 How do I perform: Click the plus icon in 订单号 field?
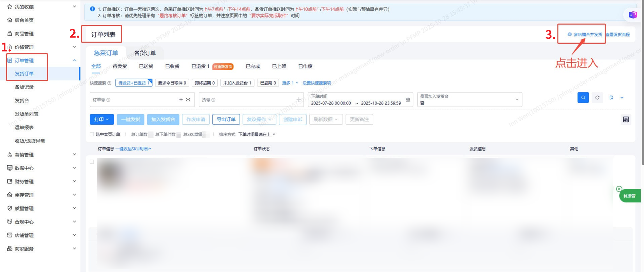(x=181, y=100)
